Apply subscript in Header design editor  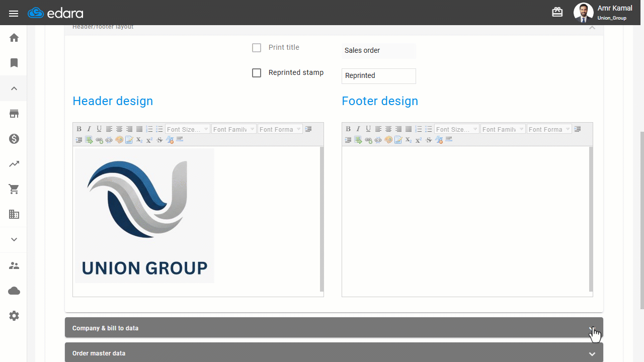pos(139,140)
